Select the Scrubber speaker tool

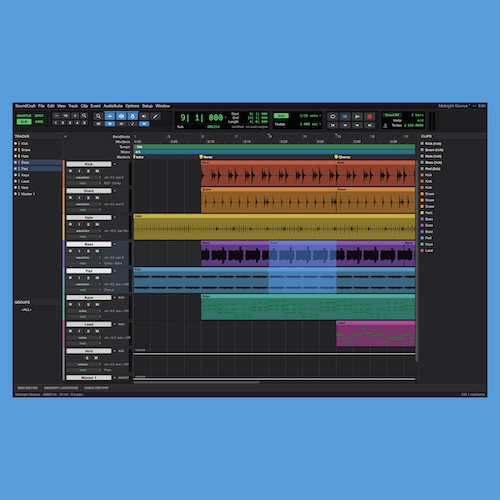pyautogui.click(x=144, y=116)
